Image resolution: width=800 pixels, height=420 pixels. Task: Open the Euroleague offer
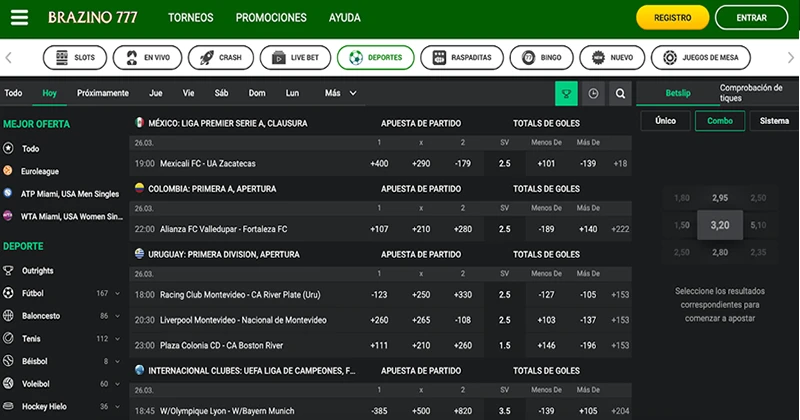tap(40, 171)
